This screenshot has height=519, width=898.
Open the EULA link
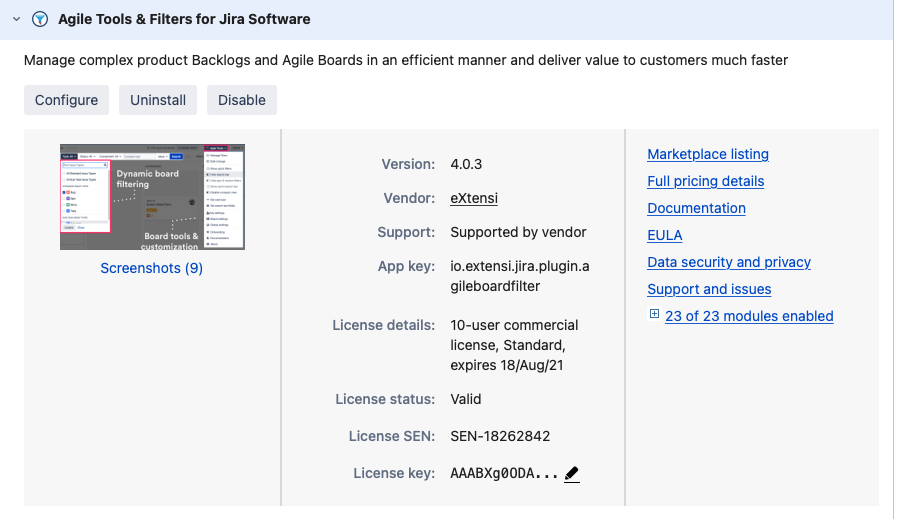(x=664, y=235)
